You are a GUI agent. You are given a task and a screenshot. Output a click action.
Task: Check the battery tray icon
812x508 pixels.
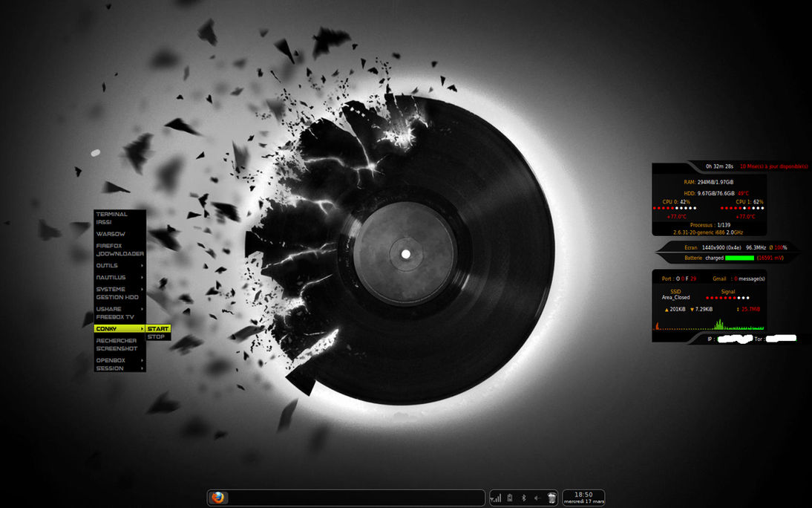510,498
